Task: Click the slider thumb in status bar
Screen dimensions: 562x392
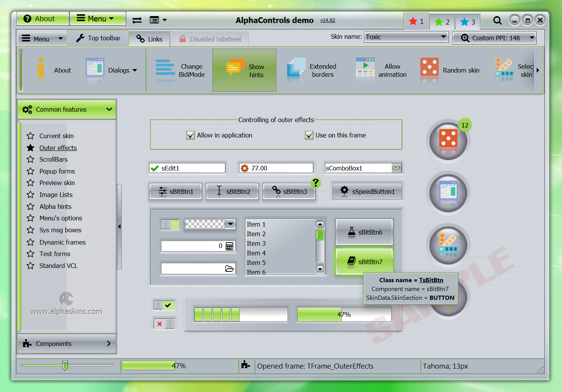Action: click(x=65, y=365)
